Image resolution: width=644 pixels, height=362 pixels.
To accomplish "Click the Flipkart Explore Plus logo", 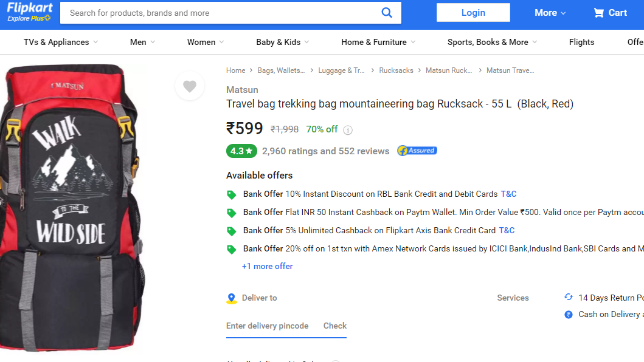I will coord(29,12).
